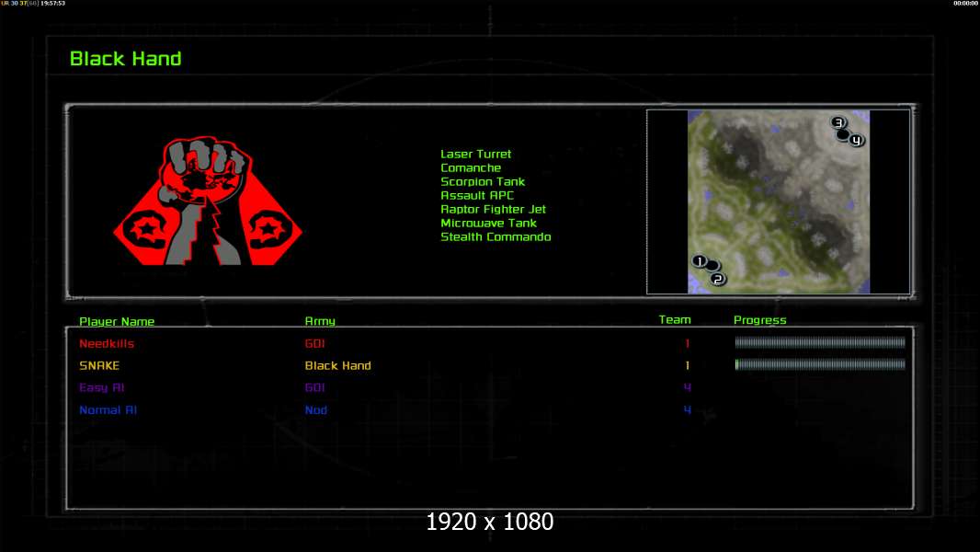Screen dimensions: 980x552
Task: Click the Scorpion Tank unit entry
Action: [483, 181]
